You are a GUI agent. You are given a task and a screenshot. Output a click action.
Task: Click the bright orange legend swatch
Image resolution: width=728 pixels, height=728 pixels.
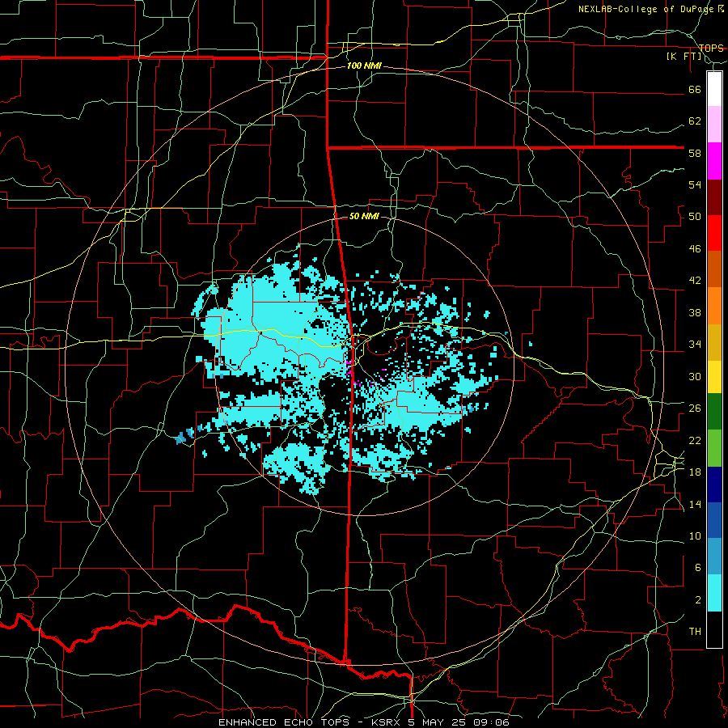714,306
